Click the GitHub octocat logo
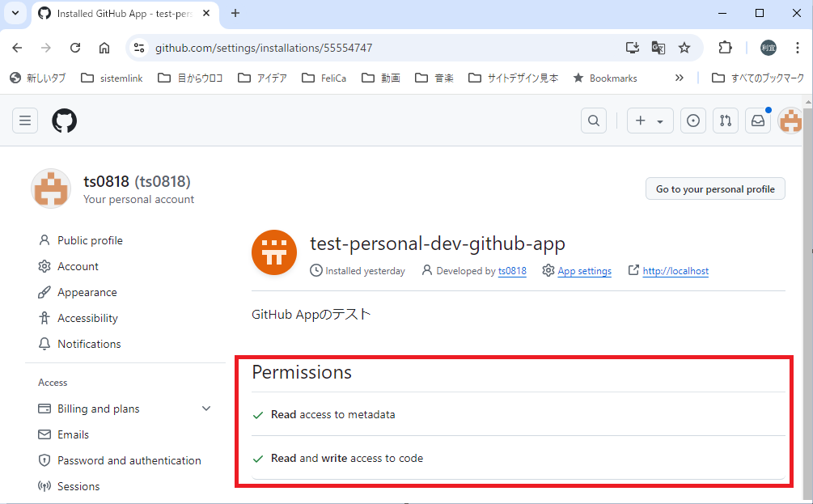This screenshot has height=504, width=813. tap(63, 121)
